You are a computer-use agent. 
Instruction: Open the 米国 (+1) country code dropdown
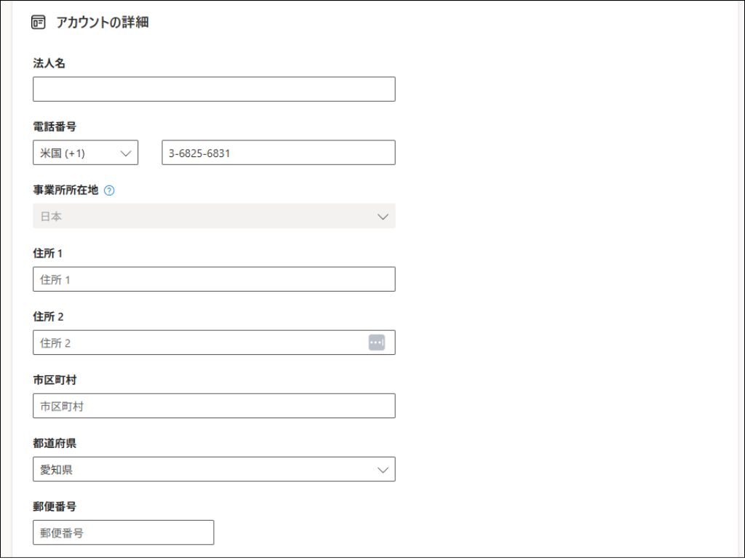tap(86, 153)
